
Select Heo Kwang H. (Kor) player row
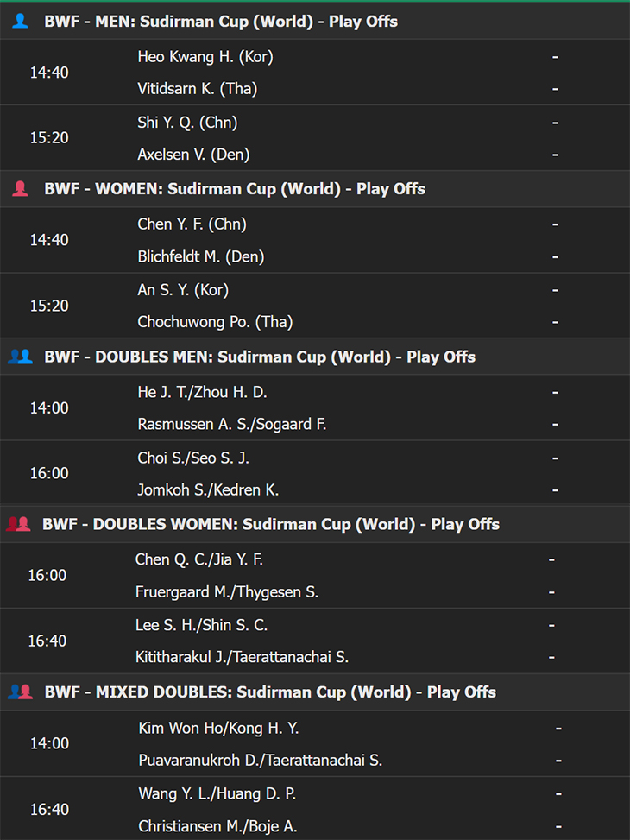315,56
